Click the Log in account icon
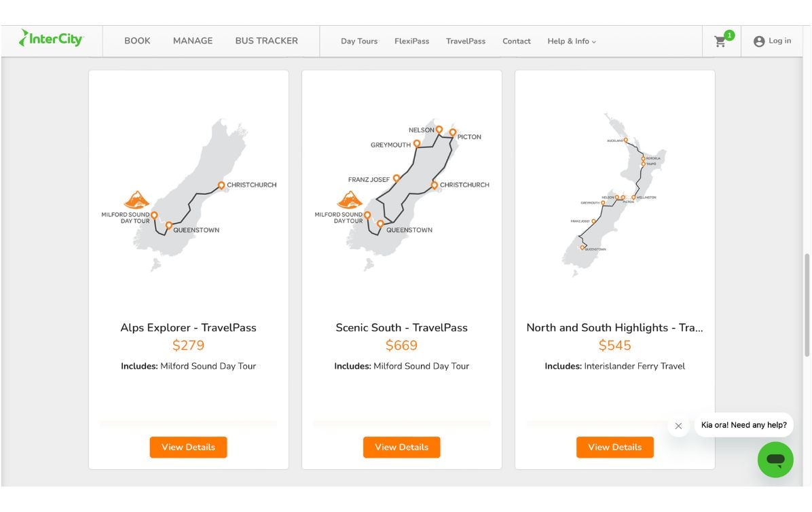 tap(758, 41)
